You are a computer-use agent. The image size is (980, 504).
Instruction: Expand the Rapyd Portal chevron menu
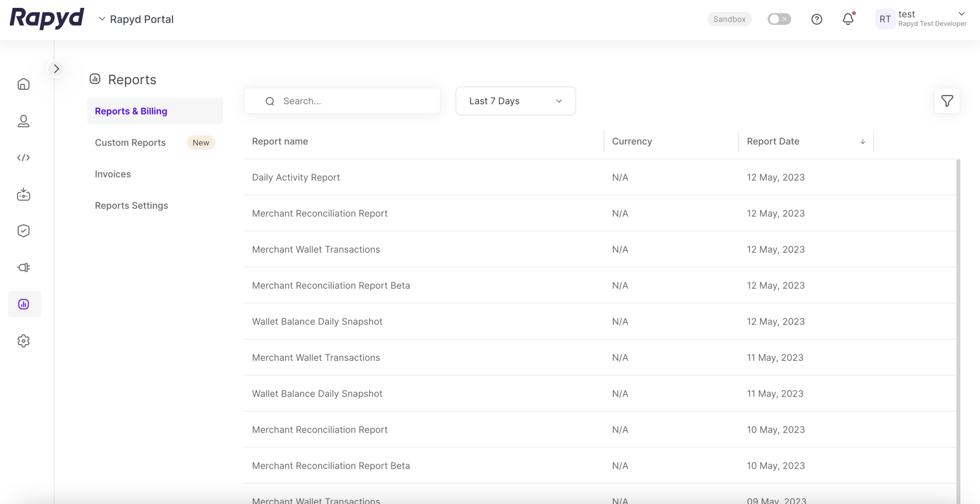102,19
